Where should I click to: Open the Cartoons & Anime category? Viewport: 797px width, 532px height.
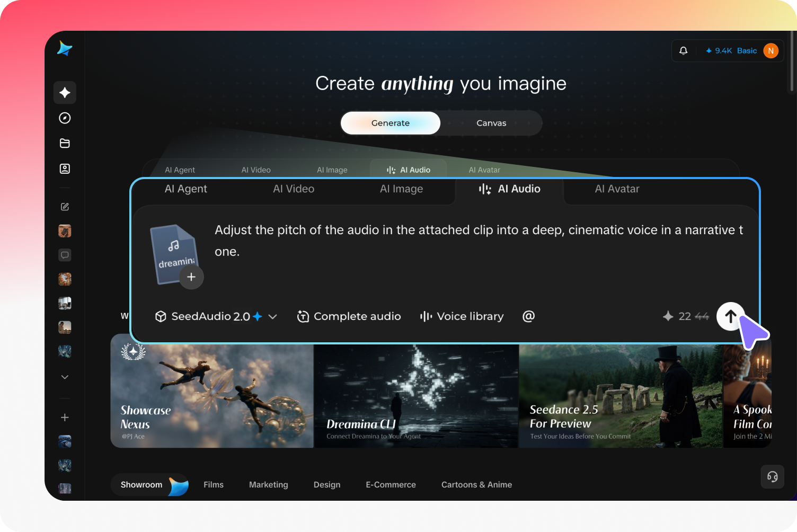476,485
